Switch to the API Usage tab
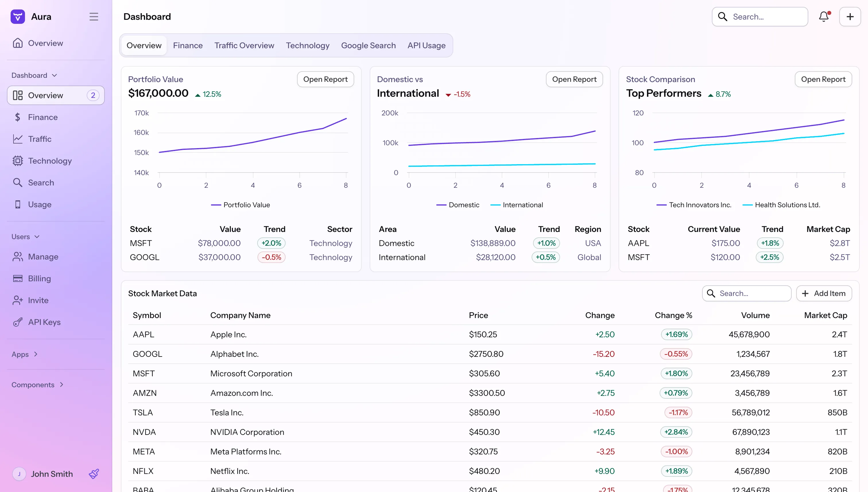 [x=426, y=45]
